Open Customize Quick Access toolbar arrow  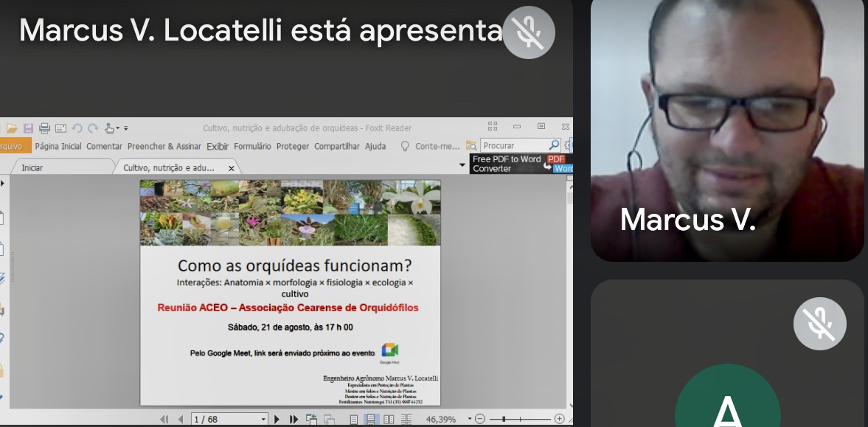click(x=125, y=128)
